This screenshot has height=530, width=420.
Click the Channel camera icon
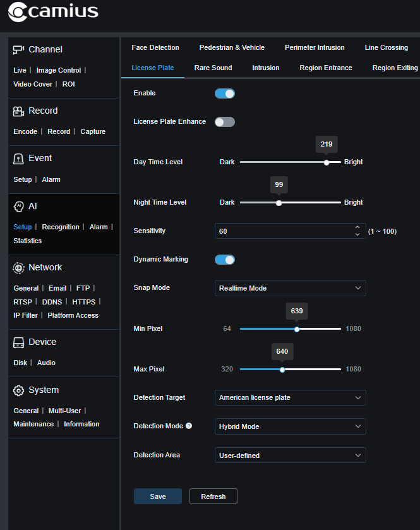tap(18, 50)
